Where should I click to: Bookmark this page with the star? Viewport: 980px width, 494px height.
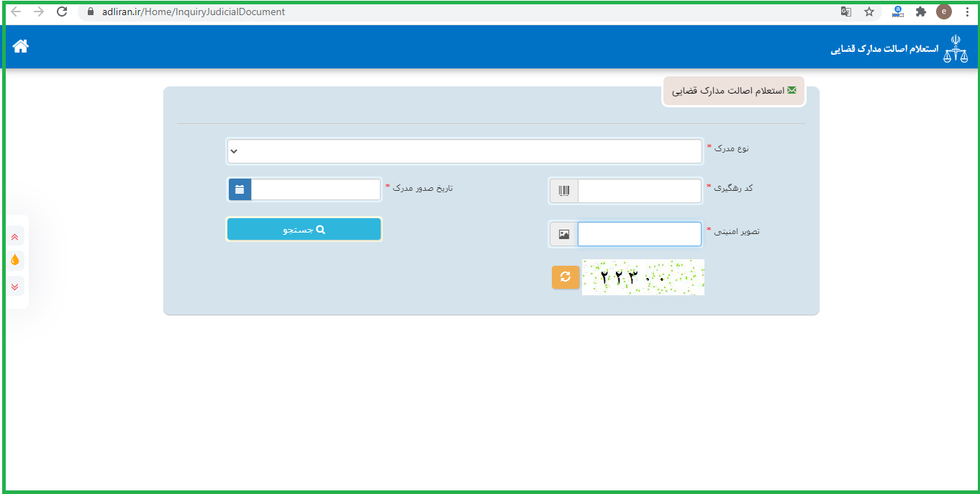coord(869,12)
